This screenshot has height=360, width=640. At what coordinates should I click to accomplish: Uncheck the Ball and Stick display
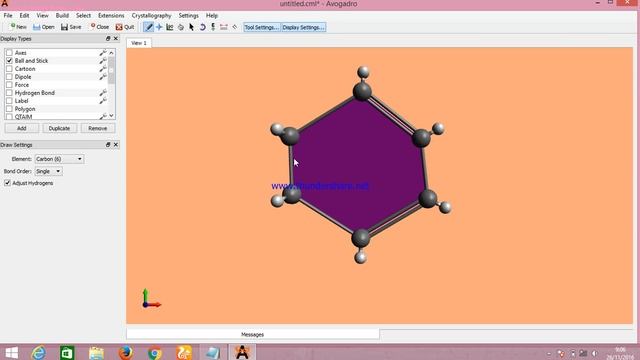9,60
